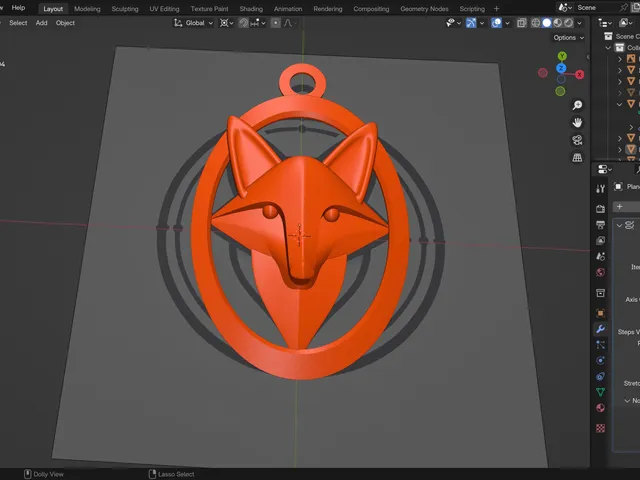640x480 pixels.
Task: Open the object types visibility dropdown
Action: tap(453, 23)
